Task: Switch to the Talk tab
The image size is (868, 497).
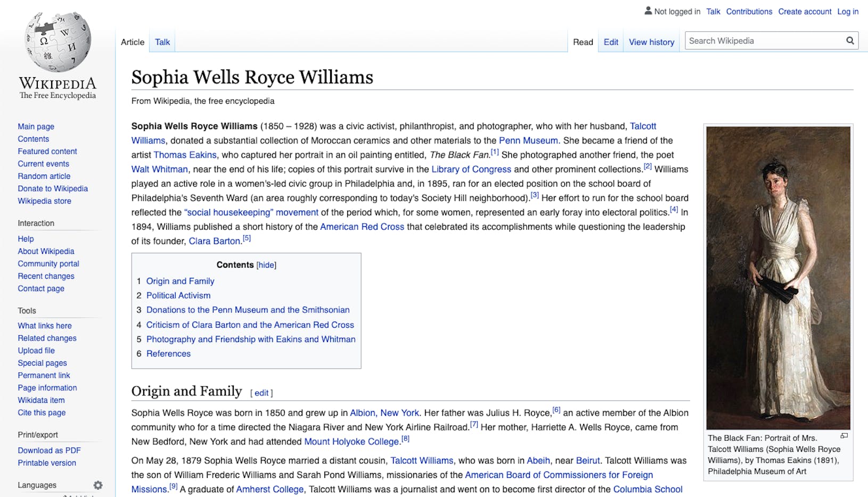Action: (162, 42)
